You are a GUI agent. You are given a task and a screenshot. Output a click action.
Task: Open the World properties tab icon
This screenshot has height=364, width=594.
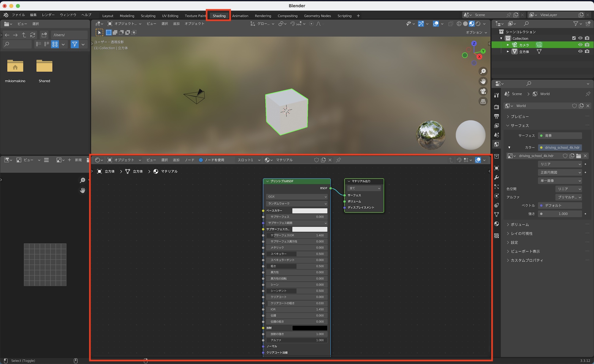pos(497,144)
